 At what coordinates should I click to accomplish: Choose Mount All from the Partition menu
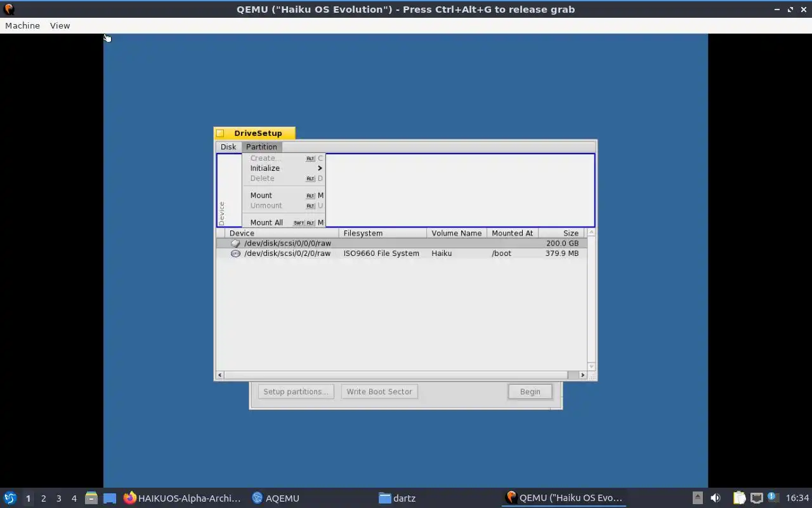pyautogui.click(x=284, y=223)
